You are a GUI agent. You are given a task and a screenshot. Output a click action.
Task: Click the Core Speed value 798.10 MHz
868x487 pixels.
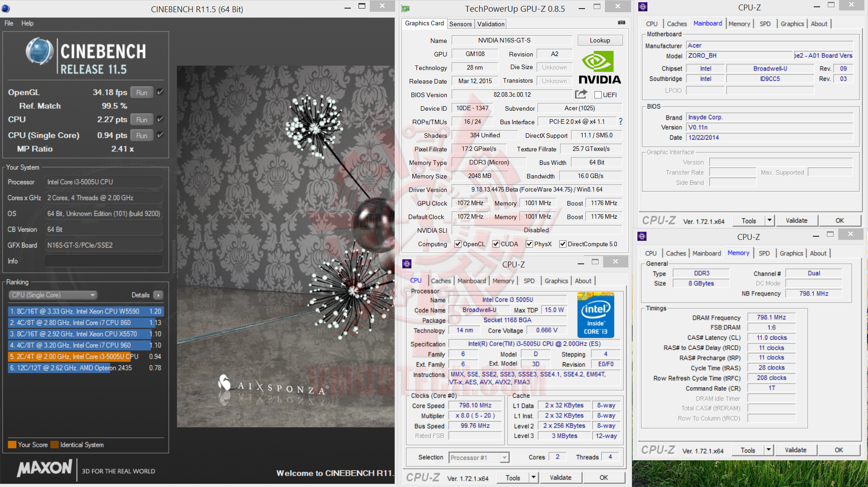click(x=475, y=405)
